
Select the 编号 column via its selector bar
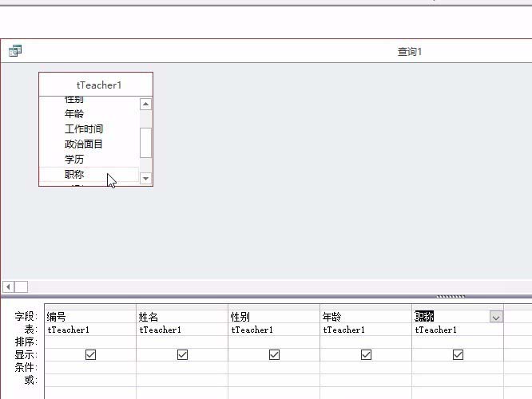pyautogui.click(x=90, y=306)
